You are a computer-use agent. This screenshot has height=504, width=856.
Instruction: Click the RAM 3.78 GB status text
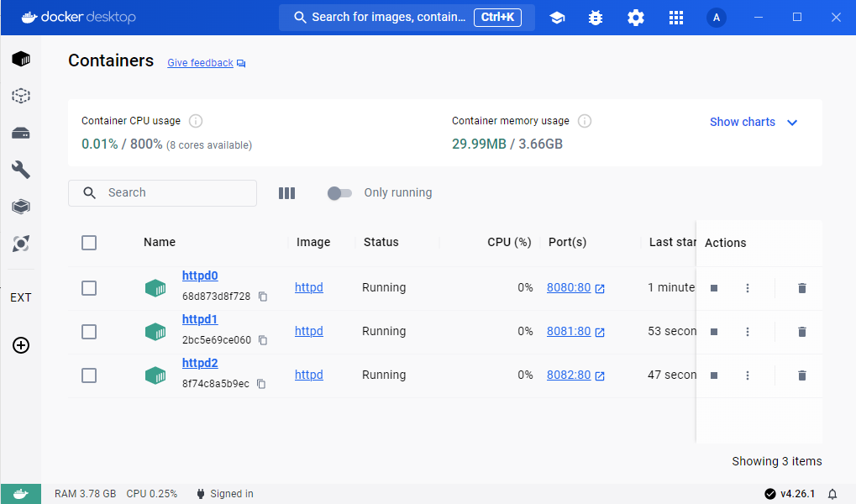click(x=85, y=494)
